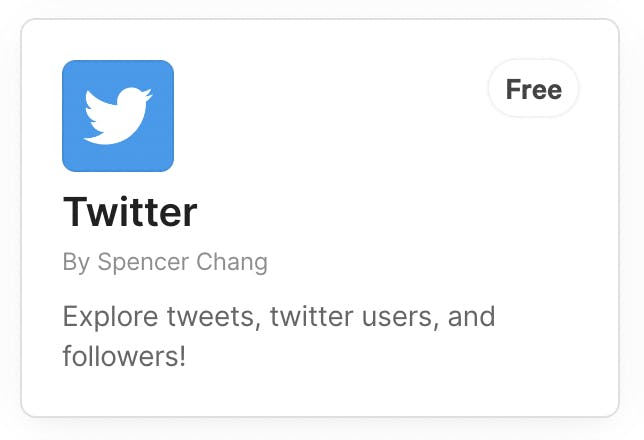Click the word "and" in the description
The image size is (644, 440).
(472, 319)
